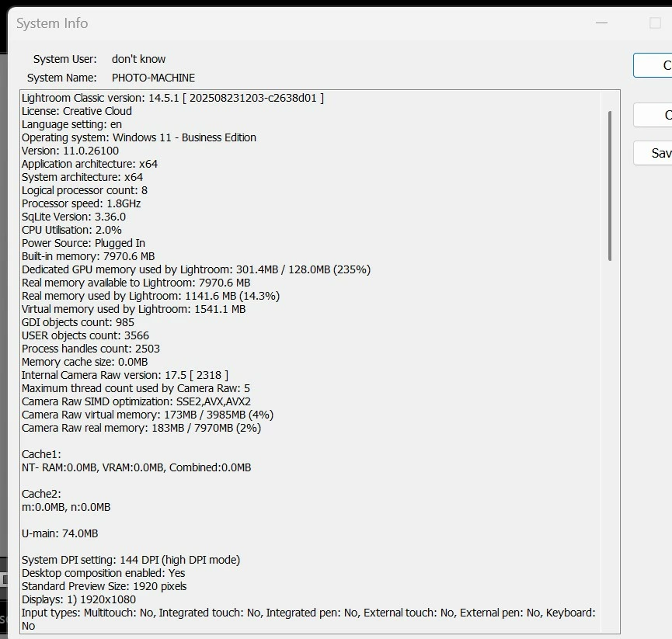Click the 'Real memory available to Lightroom' line

[x=136, y=283]
